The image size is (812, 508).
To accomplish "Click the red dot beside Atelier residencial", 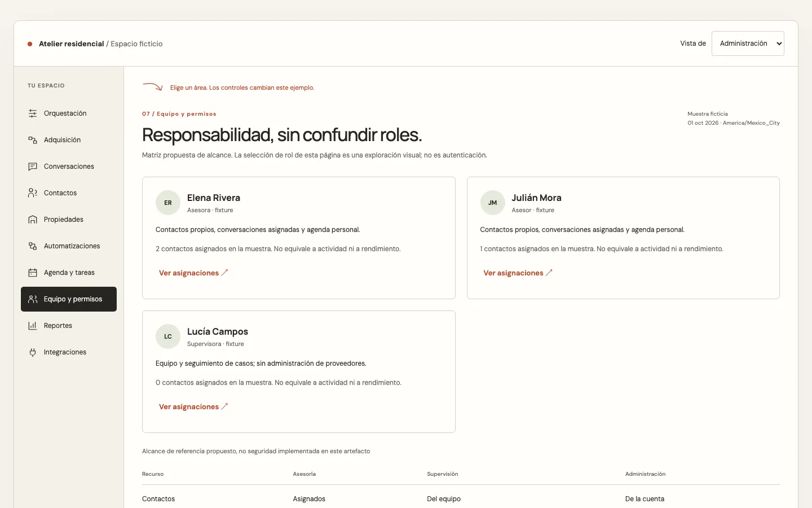I will click(30, 44).
